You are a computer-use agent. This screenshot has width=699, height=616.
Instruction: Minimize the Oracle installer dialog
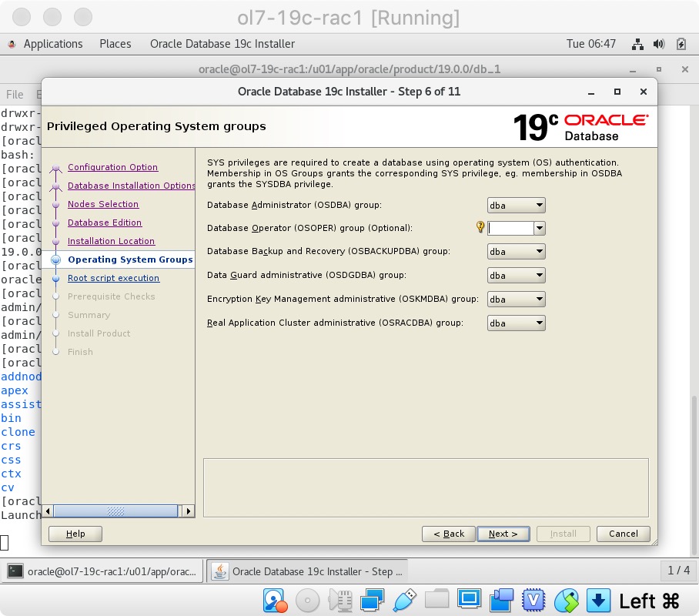(x=591, y=92)
